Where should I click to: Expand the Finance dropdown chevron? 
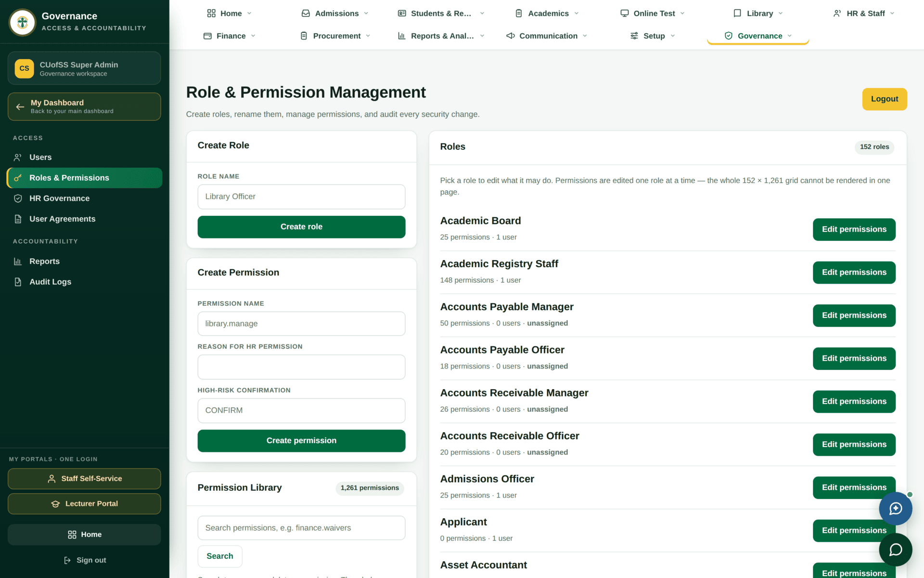(x=253, y=36)
